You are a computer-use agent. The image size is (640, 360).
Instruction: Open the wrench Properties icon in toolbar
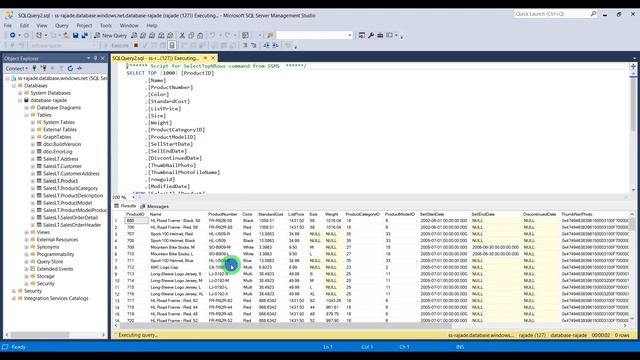(371, 36)
